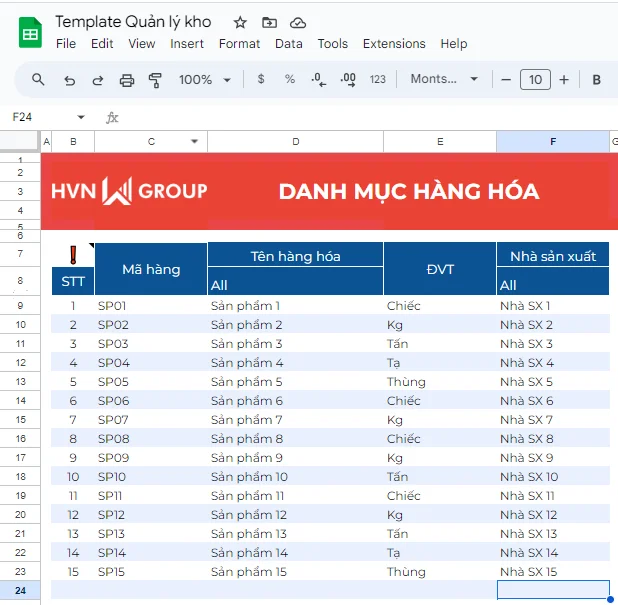Open the Help menu
The height and width of the screenshot is (605, 618).
click(x=454, y=44)
